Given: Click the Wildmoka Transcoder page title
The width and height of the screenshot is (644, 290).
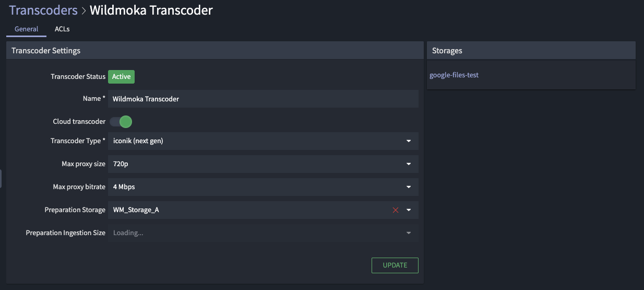Looking at the screenshot, I should point(151,10).
